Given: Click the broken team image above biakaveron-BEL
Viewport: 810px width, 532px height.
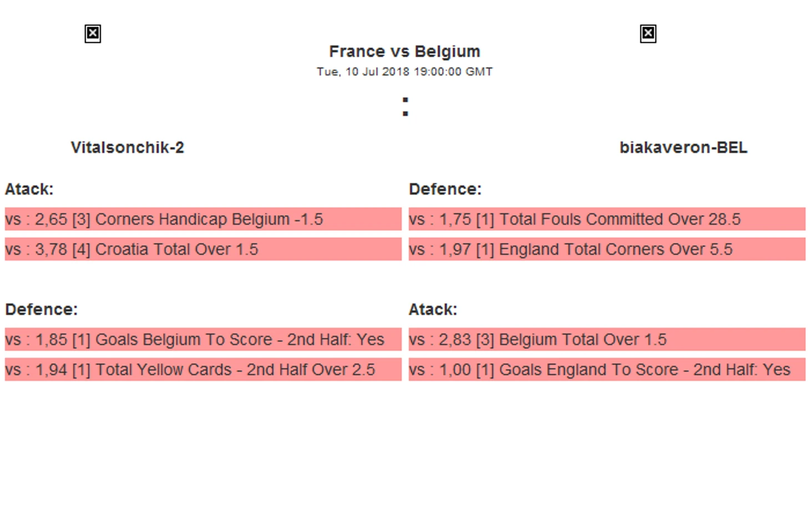Looking at the screenshot, I should click(648, 34).
